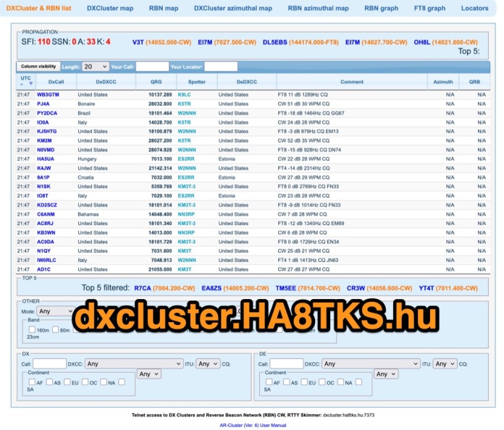Focus the DE Call input field

(x=286, y=364)
